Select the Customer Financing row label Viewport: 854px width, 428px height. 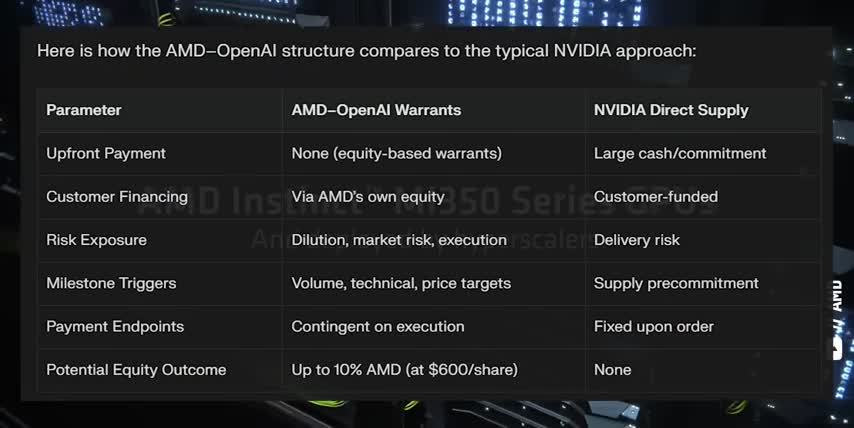coord(117,197)
